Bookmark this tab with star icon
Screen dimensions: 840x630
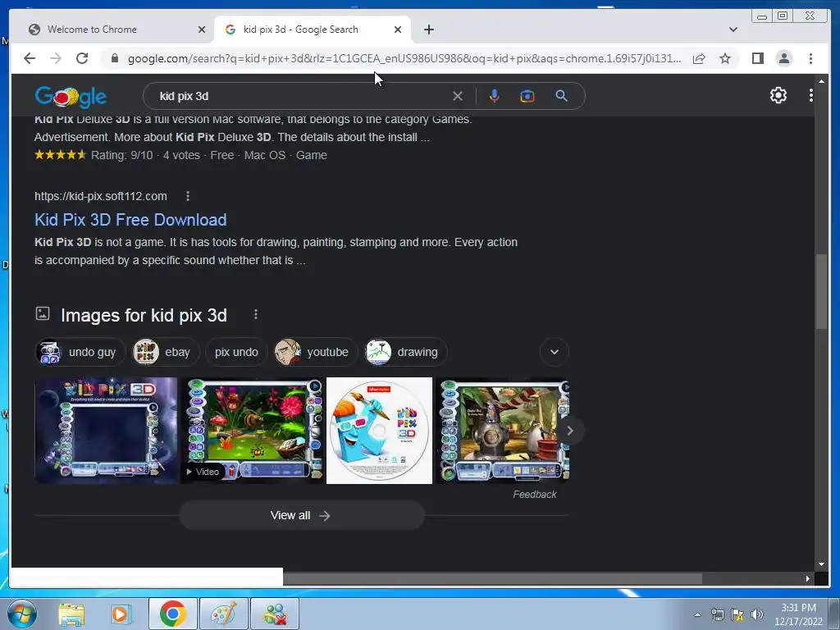click(725, 58)
